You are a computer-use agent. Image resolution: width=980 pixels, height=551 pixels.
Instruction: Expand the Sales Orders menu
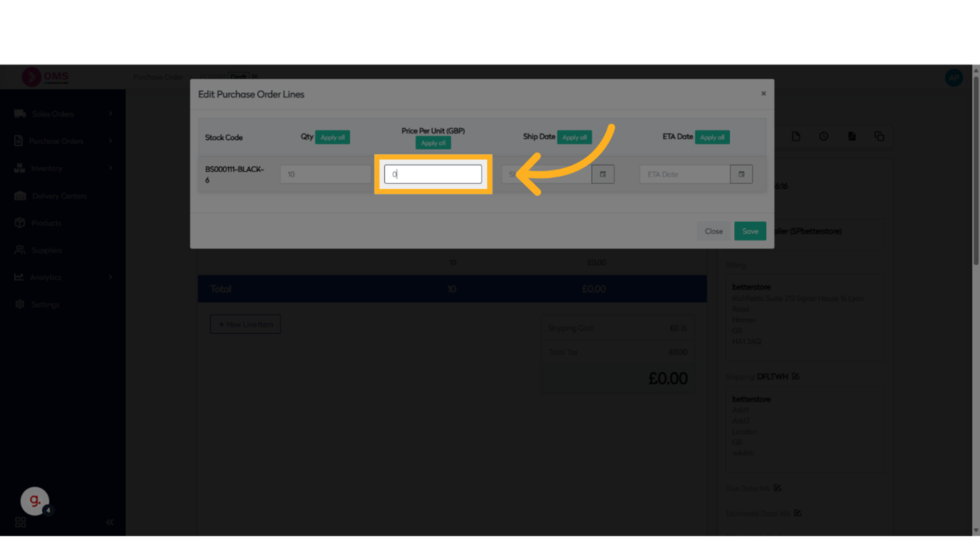click(110, 114)
